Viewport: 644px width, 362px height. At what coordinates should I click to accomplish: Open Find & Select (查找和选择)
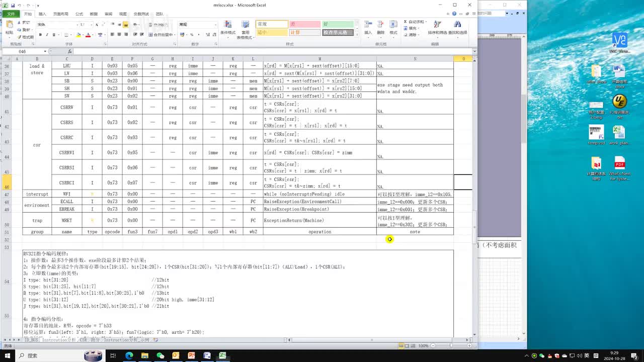tap(458, 28)
